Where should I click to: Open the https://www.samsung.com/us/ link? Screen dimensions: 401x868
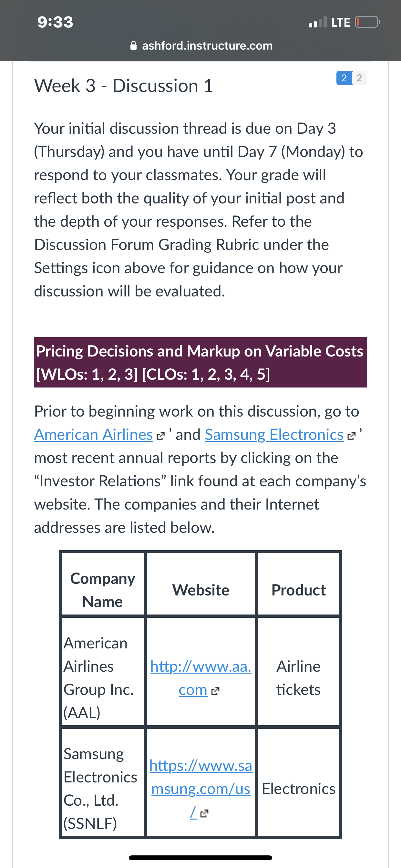(x=201, y=789)
